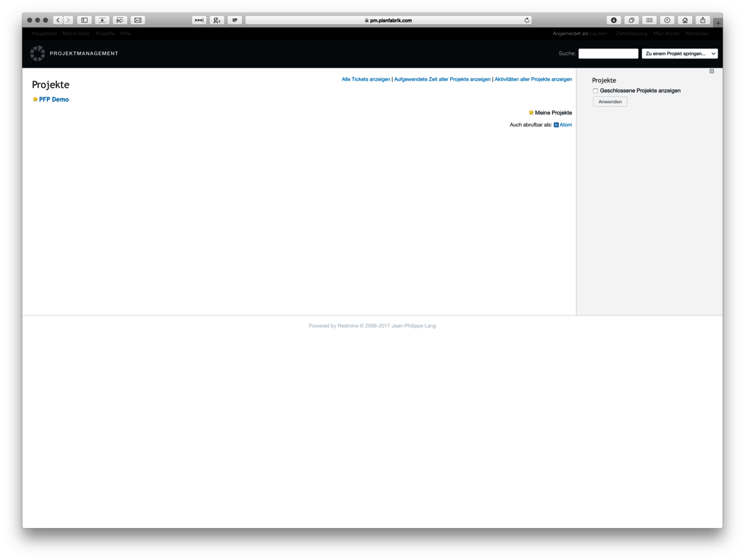Go back with Safari's back arrow
Image resolution: width=745 pixels, height=560 pixels.
point(58,20)
